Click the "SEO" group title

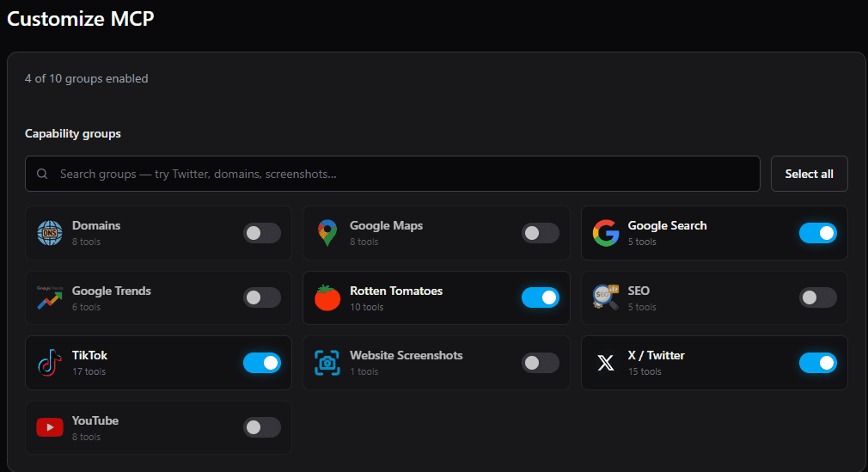(x=639, y=291)
